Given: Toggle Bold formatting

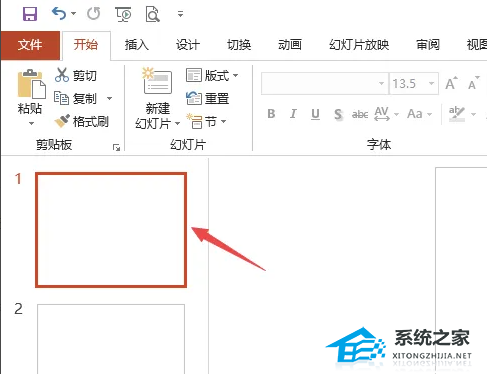Looking at the screenshot, I should pos(271,114).
